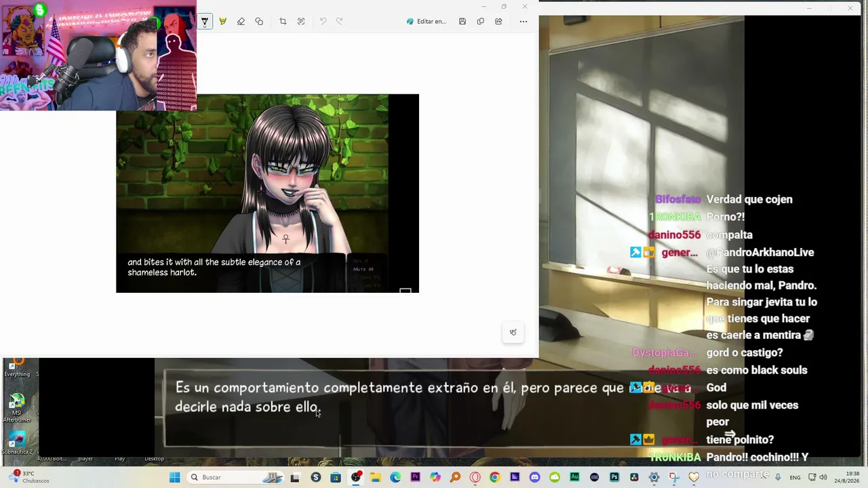This screenshot has width=868, height=488.
Task: Open the Copilot taskbar icon
Action: point(435,477)
